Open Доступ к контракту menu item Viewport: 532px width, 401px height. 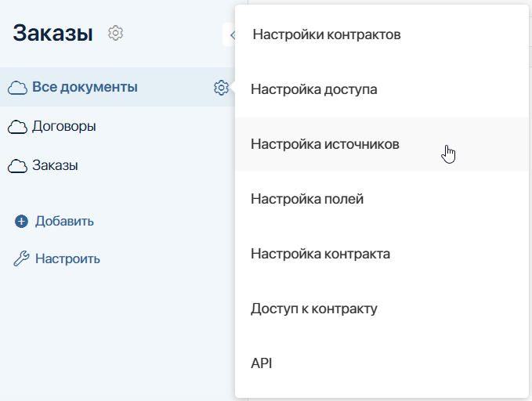click(382, 309)
